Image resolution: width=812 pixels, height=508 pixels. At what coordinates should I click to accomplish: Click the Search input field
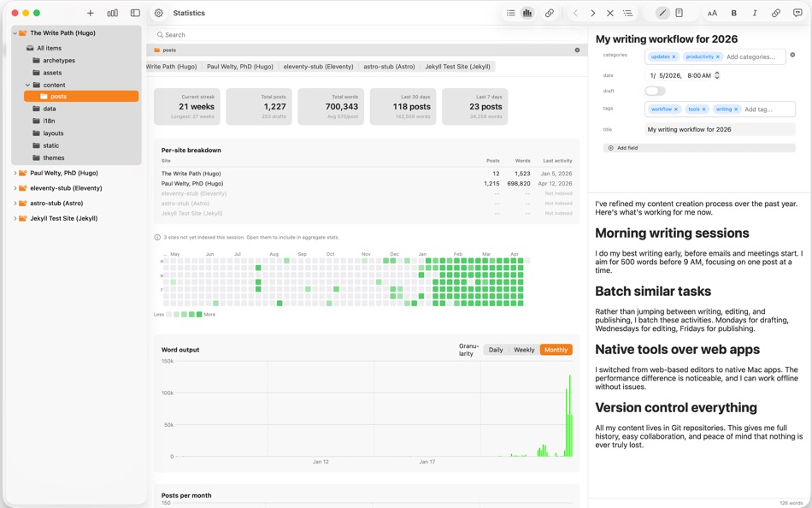367,35
